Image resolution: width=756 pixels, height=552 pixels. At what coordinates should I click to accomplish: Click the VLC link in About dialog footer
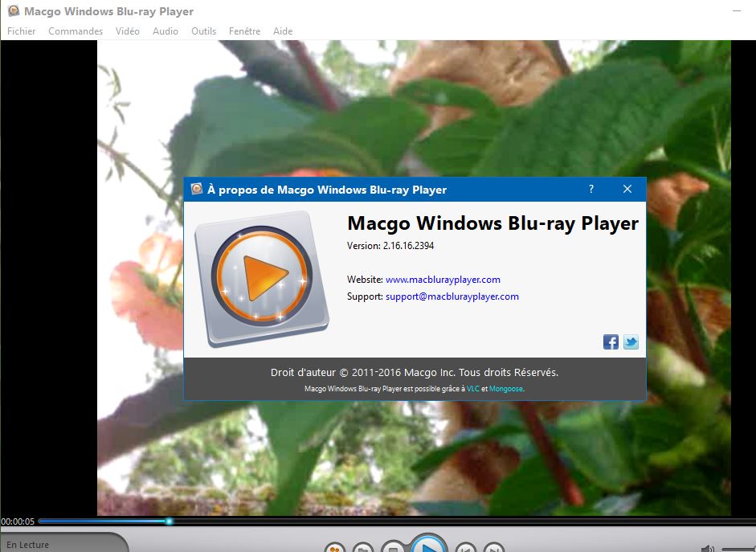[472, 388]
